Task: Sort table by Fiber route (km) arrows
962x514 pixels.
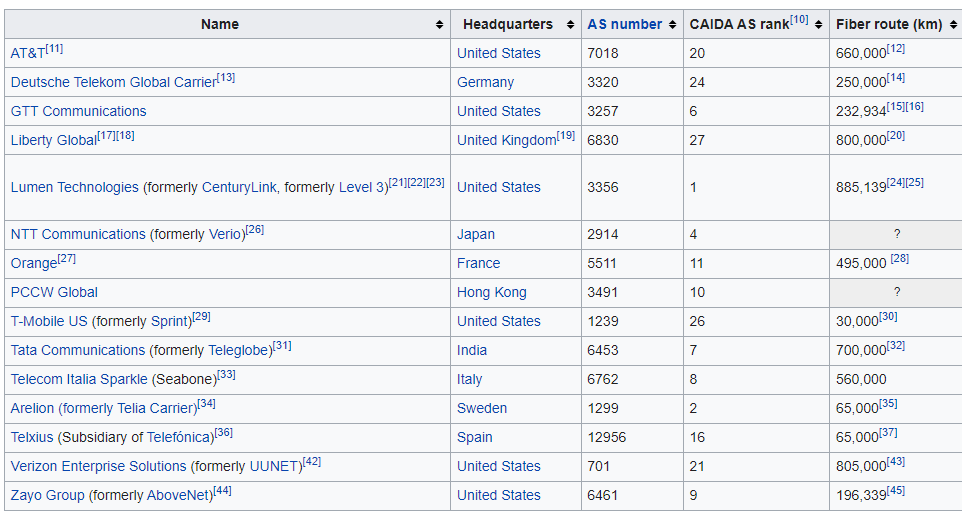Action: click(x=952, y=25)
